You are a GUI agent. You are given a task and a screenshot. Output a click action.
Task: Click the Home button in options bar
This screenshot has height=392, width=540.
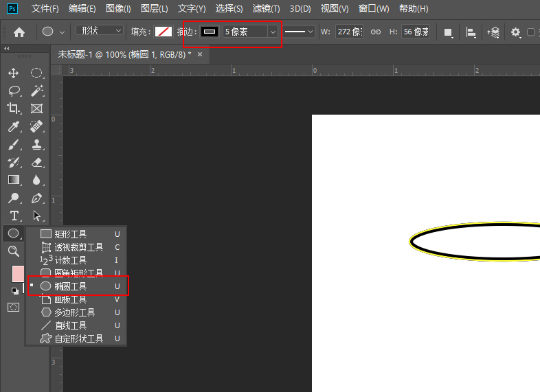pos(19,32)
